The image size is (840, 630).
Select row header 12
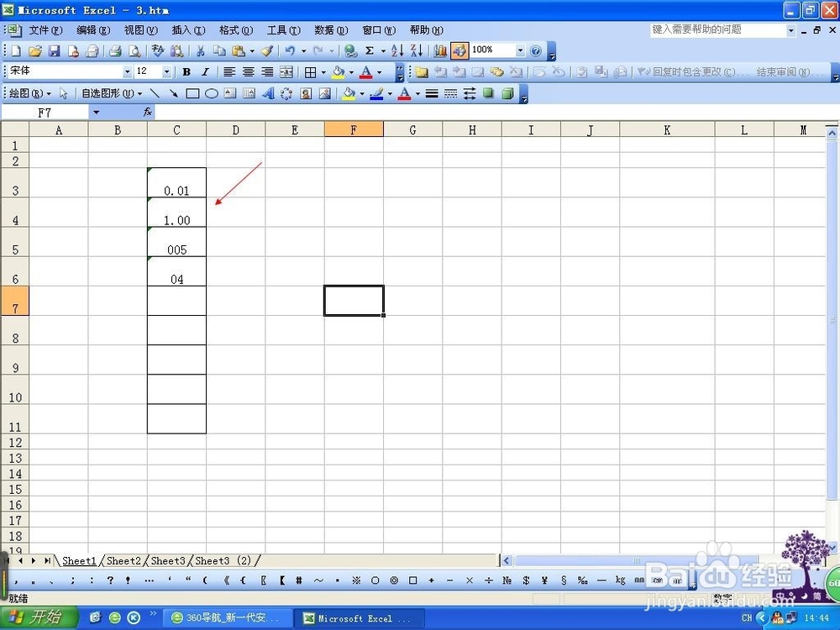[15, 443]
